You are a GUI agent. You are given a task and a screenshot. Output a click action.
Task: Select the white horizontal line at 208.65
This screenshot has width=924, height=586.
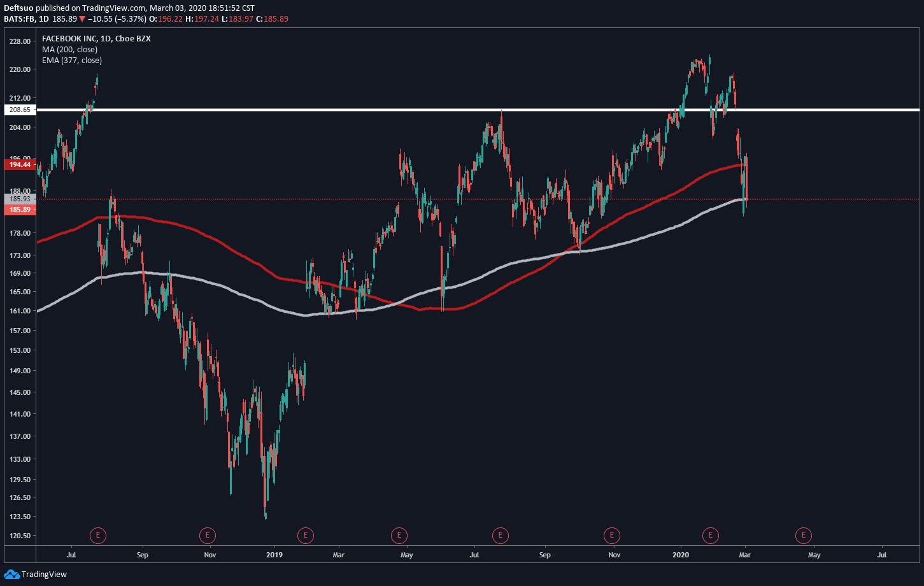(x=478, y=110)
